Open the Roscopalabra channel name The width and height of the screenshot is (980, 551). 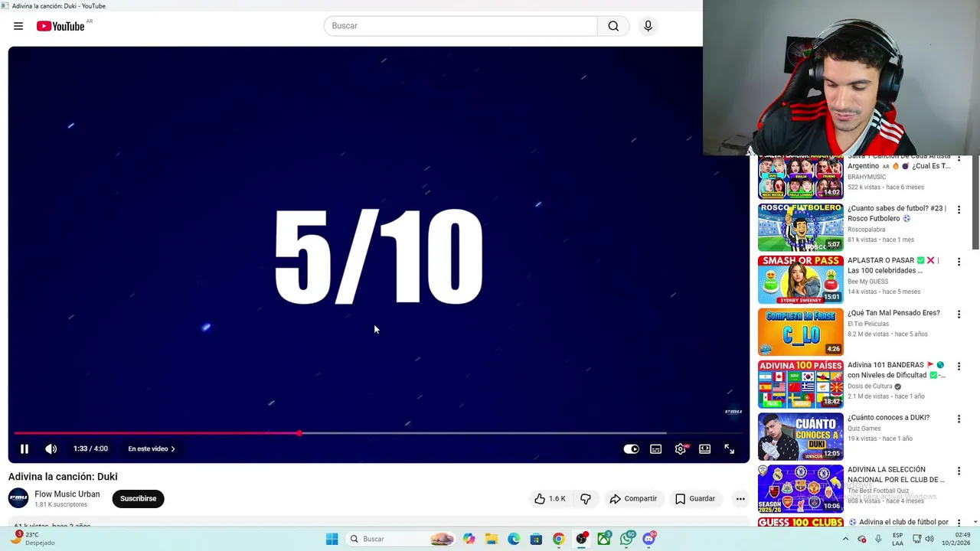(866, 230)
